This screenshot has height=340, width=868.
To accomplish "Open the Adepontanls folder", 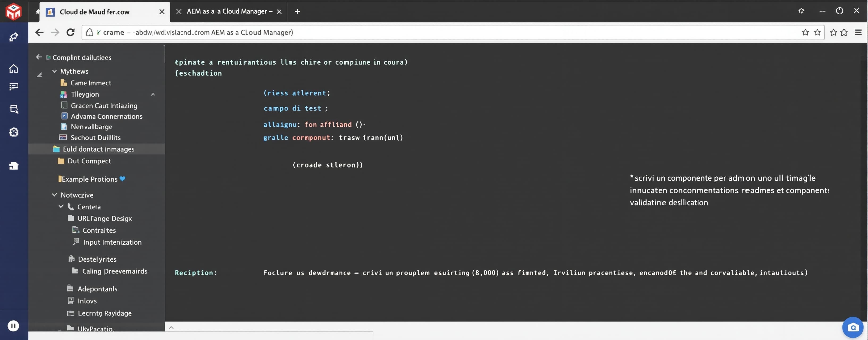I will coord(97,289).
